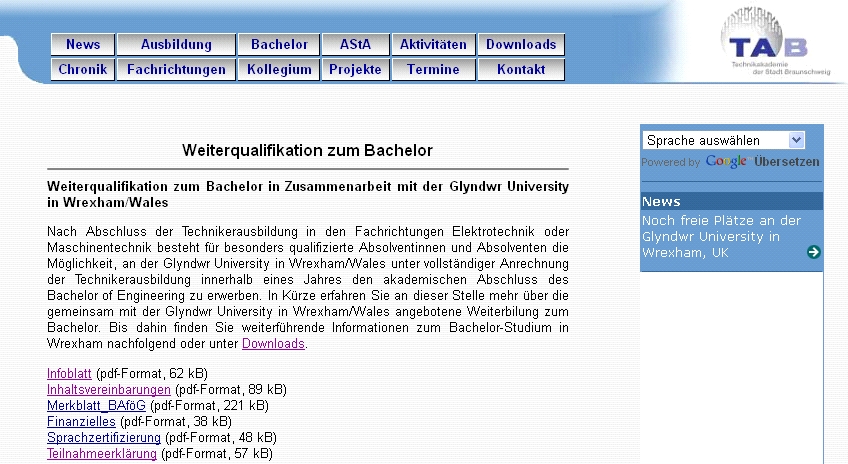Open the Sprachzertifizierung document link
This screenshot has height=464, width=848.
pyautogui.click(x=104, y=437)
